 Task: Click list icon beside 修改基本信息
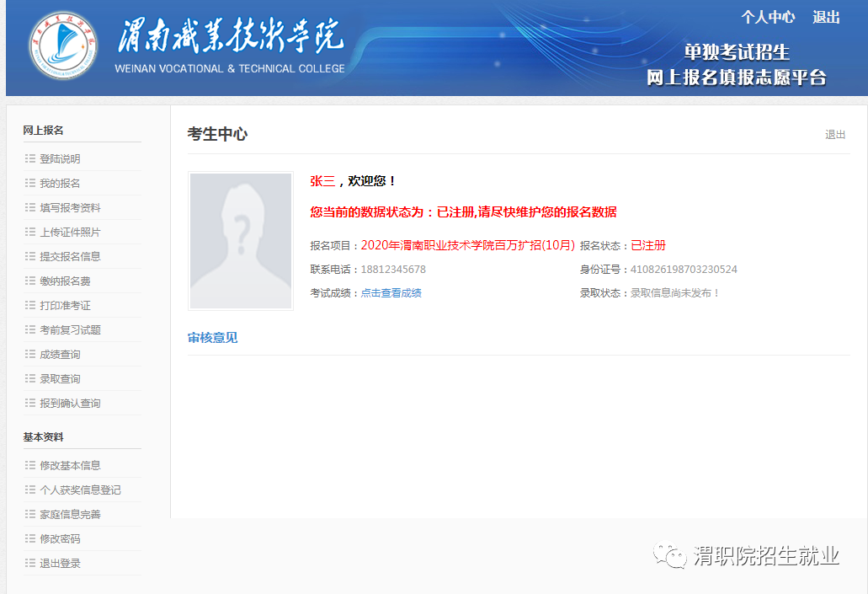[30, 465]
